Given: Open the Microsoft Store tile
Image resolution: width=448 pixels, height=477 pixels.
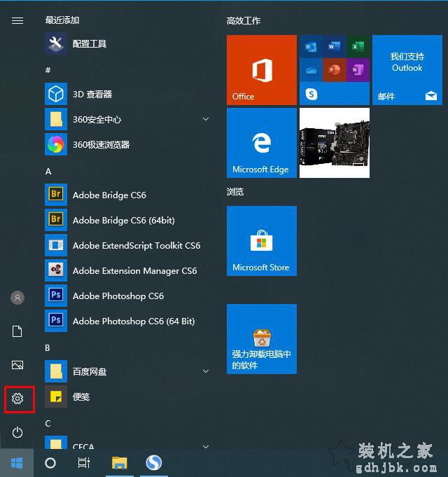Looking at the screenshot, I should pos(262,241).
